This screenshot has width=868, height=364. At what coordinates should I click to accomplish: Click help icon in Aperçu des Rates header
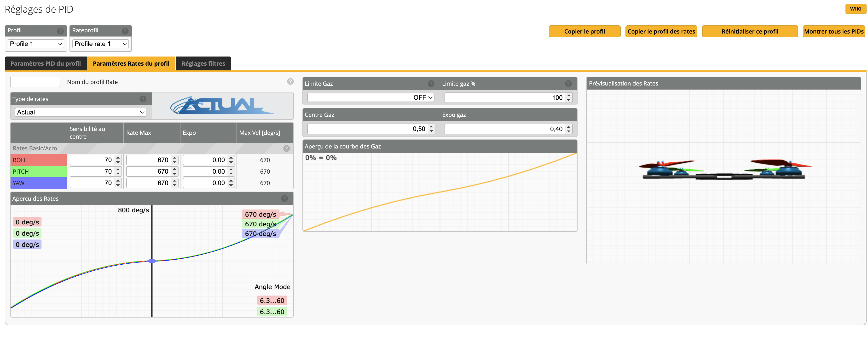[285, 199]
